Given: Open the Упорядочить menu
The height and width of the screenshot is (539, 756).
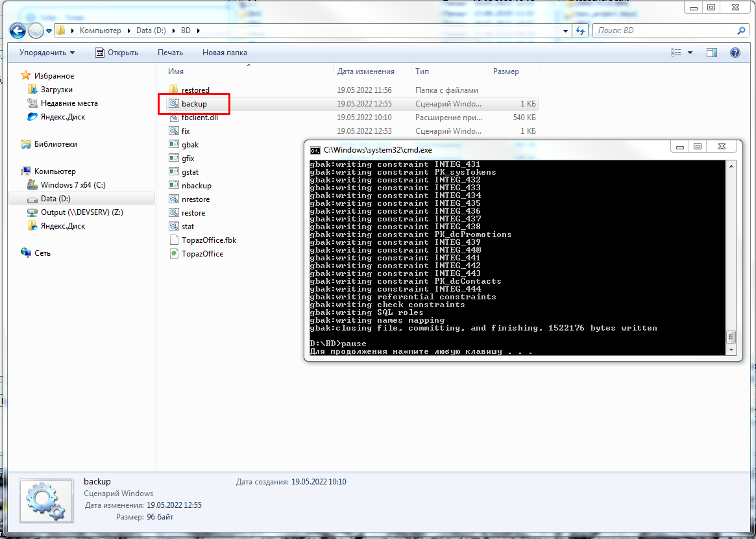Looking at the screenshot, I should 47,53.
